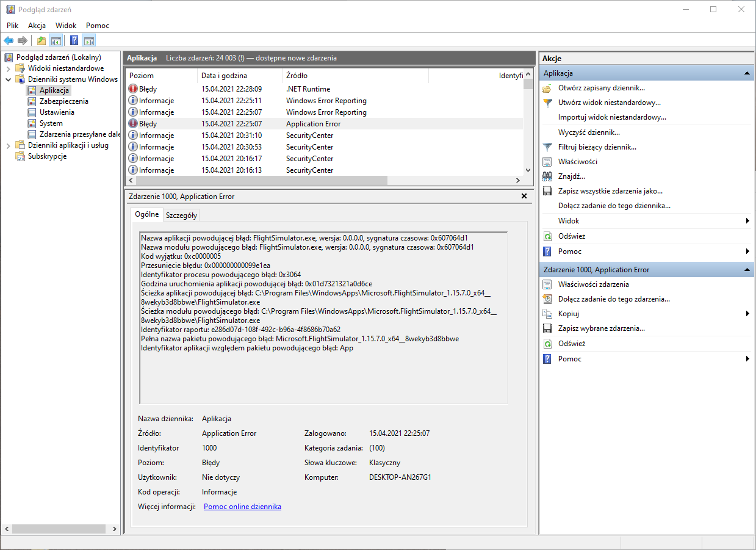
Task: Select the .NET Runtime error event at 22:28:09
Action: pos(324,89)
